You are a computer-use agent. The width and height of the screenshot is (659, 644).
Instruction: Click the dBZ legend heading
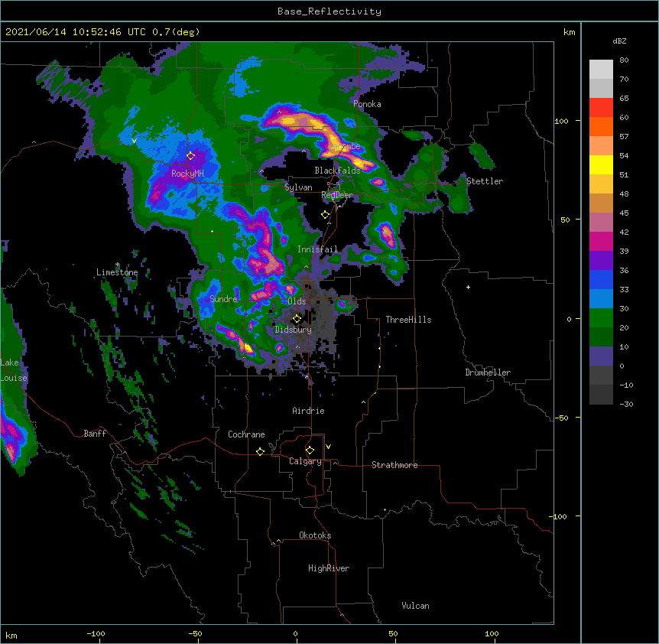(619, 41)
